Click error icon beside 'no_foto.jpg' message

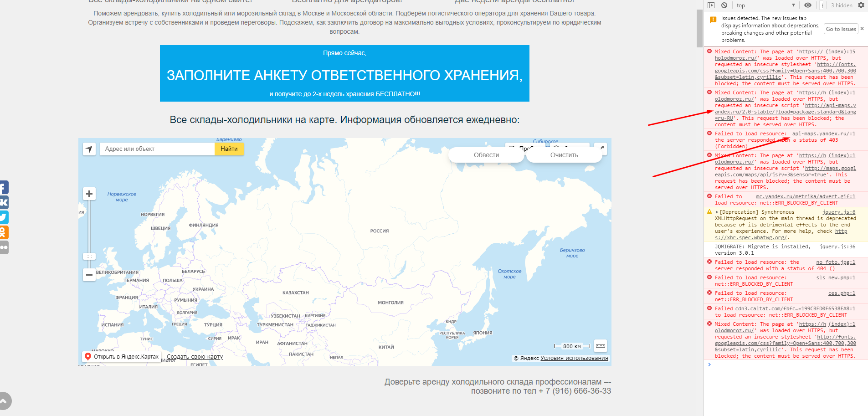point(709,262)
